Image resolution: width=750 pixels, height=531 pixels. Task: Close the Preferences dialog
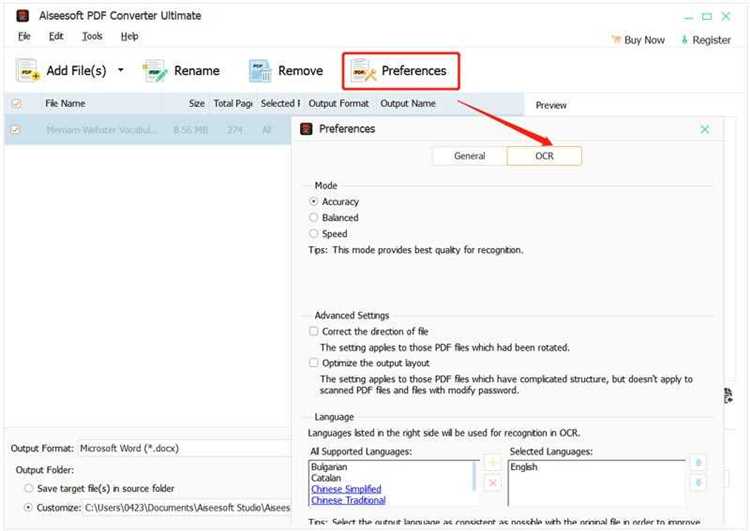point(704,129)
